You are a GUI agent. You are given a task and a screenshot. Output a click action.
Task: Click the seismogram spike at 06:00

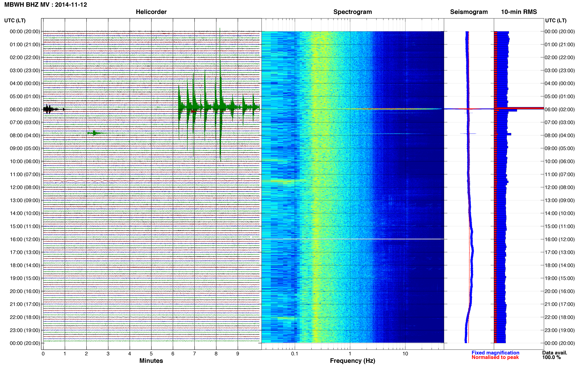coord(469,109)
